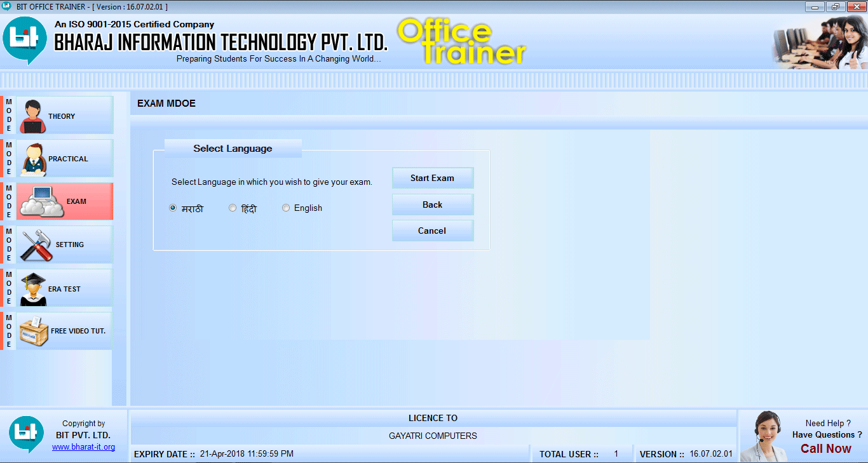Click the Need Help ? text
868x463 pixels.
[828, 423]
